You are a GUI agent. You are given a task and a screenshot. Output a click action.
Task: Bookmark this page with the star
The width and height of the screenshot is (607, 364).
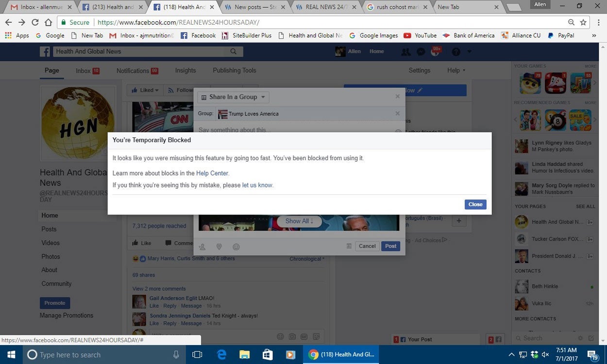[x=583, y=22]
